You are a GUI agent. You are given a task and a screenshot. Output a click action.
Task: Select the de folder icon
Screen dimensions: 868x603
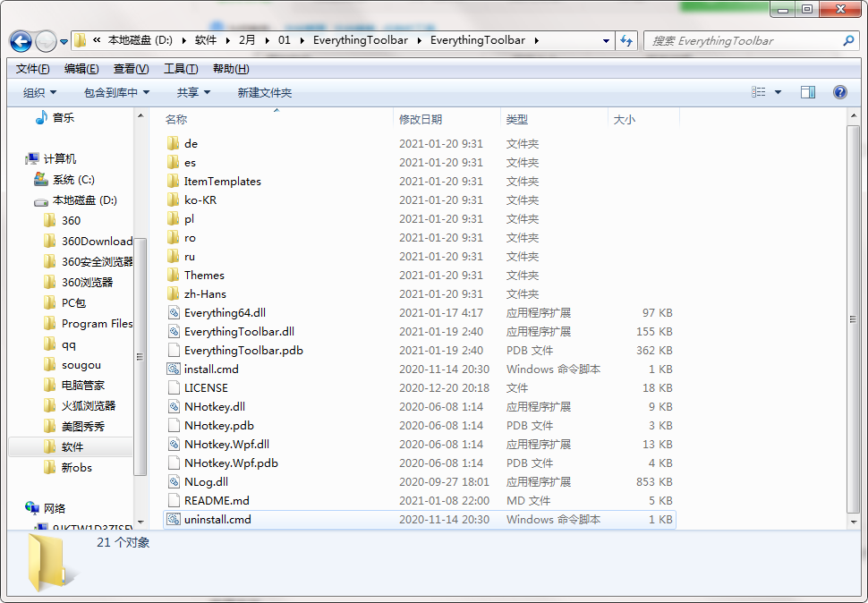tap(174, 143)
